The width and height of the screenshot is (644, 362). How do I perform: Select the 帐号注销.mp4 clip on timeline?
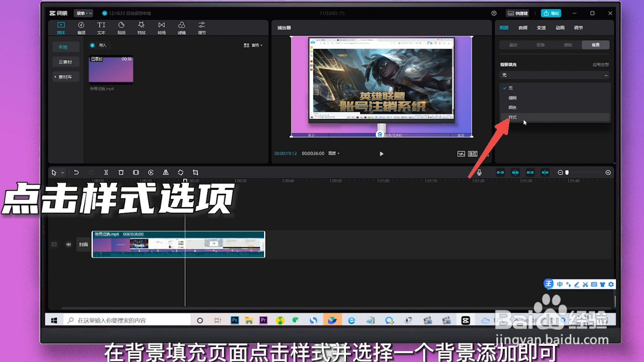pyautogui.click(x=178, y=244)
